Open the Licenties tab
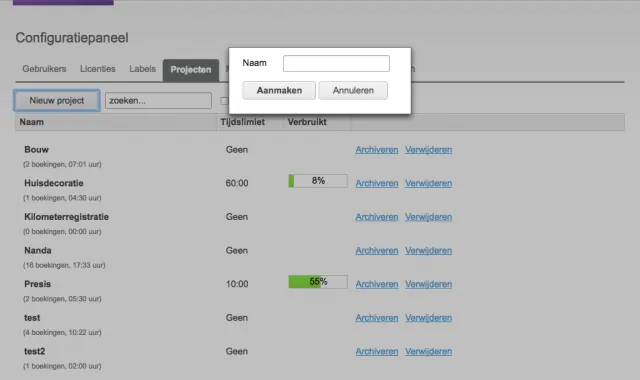 [x=98, y=69]
